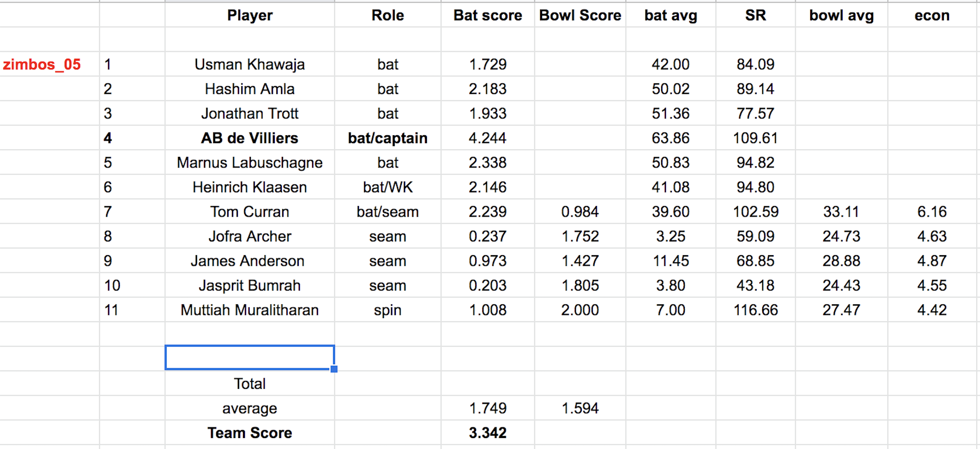Click bold team score 3.342 cell
The width and height of the screenshot is (980, 449).
(487, 432)
